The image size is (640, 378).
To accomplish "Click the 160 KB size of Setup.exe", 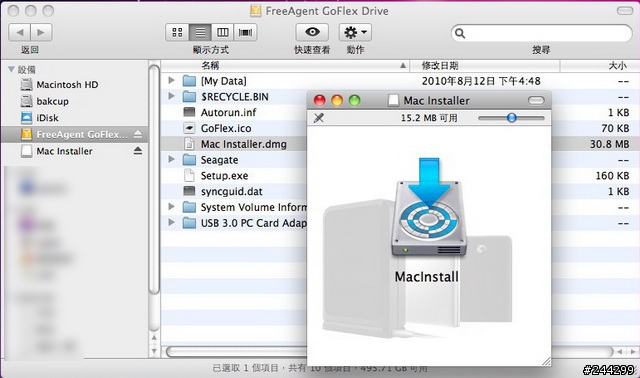I will [x=612, y=176].
